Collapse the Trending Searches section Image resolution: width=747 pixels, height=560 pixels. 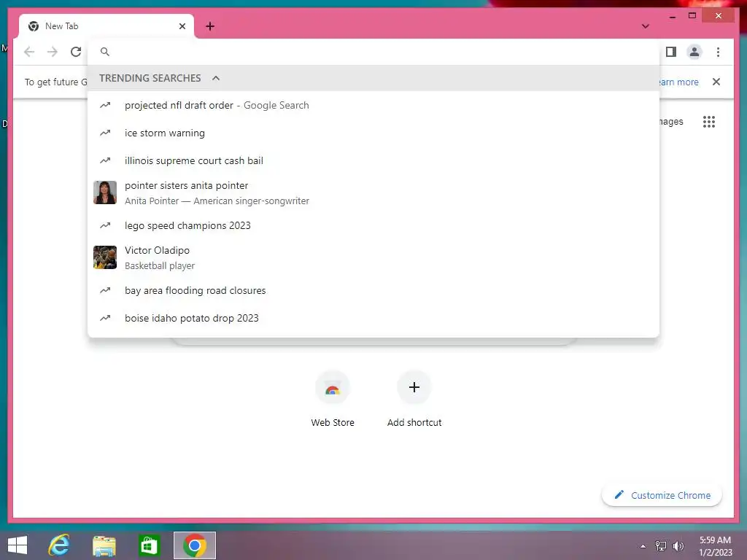(216, 78)
